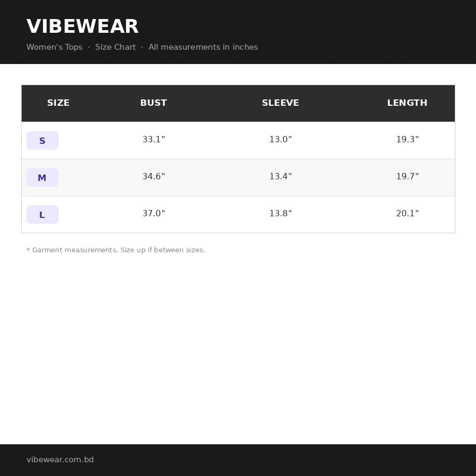Screen dimensions: 476x476
Task: Click the 13.4" sleeve value
Action: (280, 176)
